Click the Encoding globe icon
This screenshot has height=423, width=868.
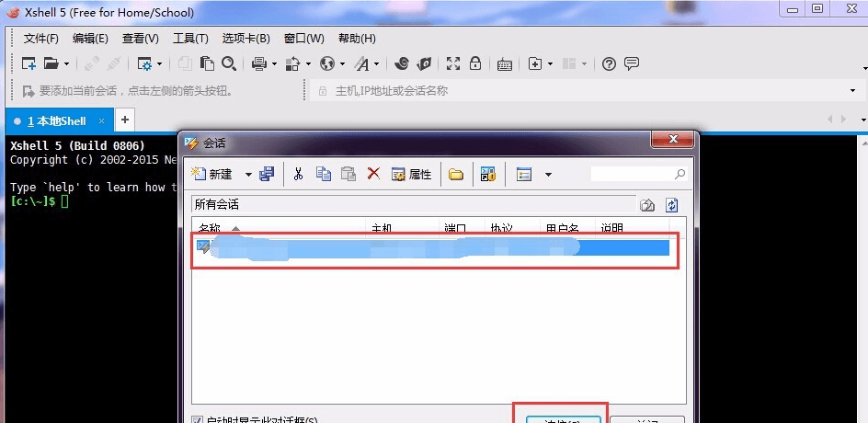tap(327, 63)
